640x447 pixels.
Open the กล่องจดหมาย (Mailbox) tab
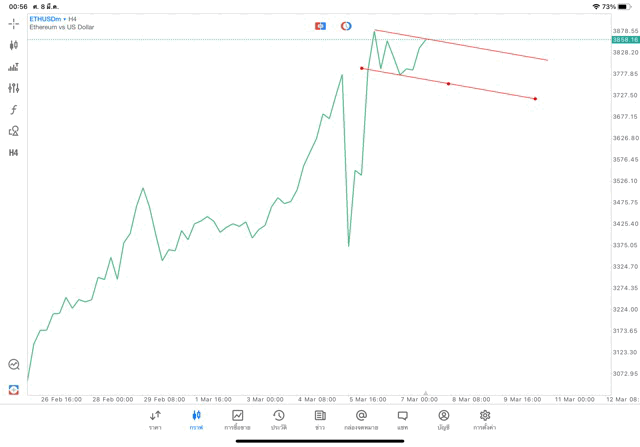click(x=361, y=419)
